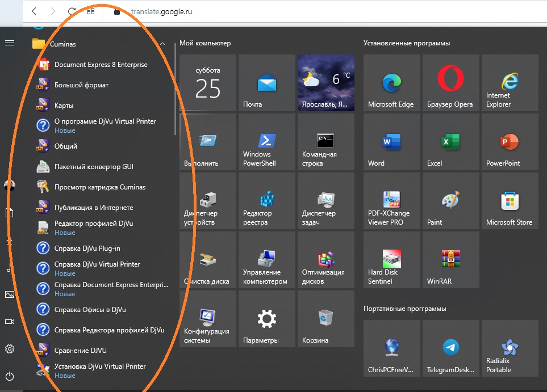Open the Почта mail tile
This screenshot has width=547, height=392.
tap(267, 83)
